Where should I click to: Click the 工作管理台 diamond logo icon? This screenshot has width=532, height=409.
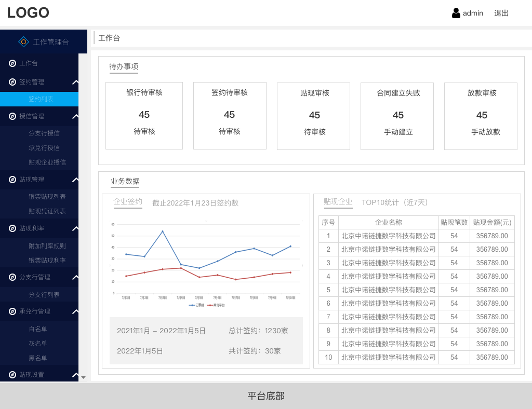click(23, 42)
